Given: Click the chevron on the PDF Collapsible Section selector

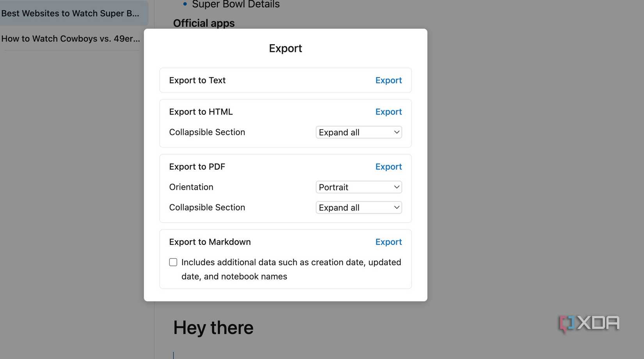Looking at the screenshot, I should (x=396, y=207).
